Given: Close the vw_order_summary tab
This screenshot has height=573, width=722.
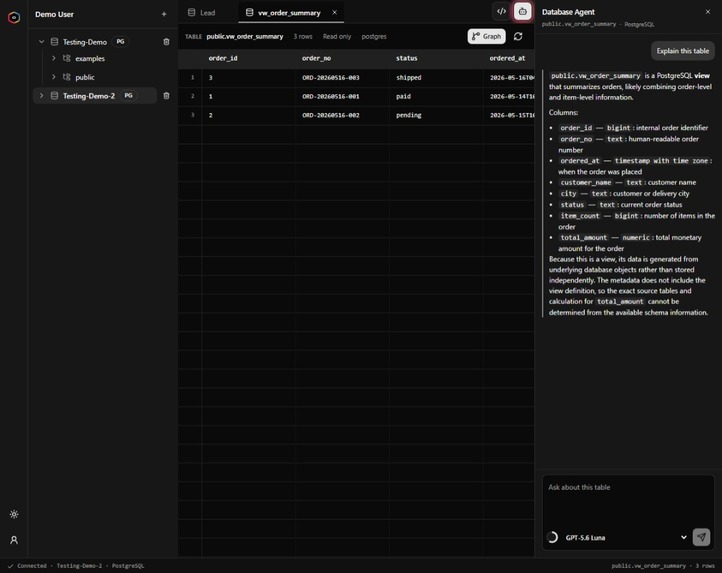Looking at the screenshot, I should [x=335, y=12].
